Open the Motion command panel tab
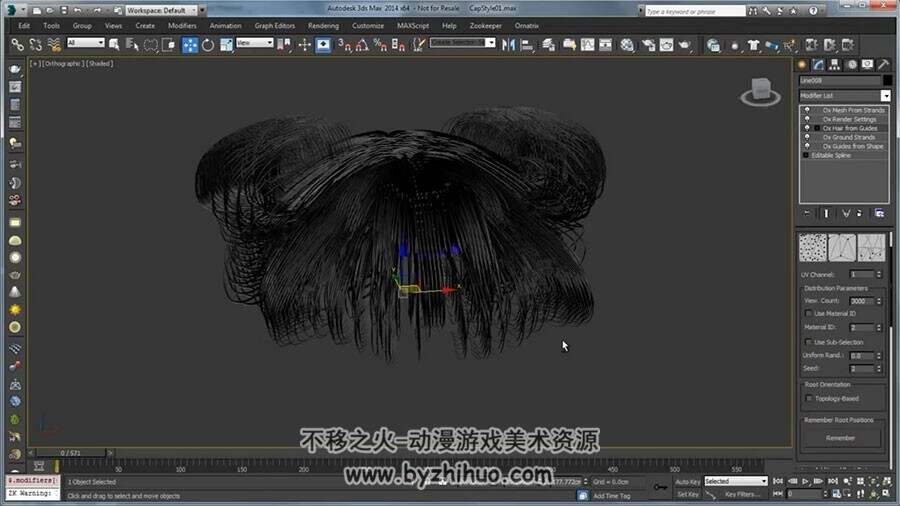The image size is (900, 506). [852, 65]
